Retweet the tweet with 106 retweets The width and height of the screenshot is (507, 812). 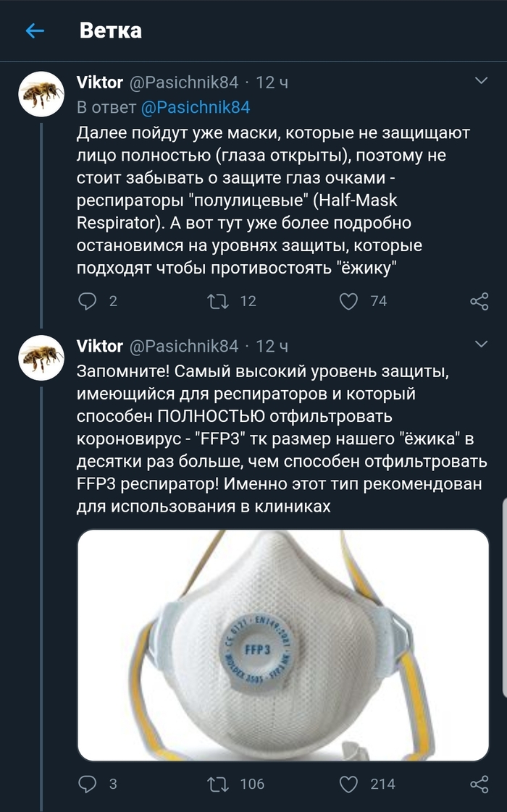click(x=217, y=784)
